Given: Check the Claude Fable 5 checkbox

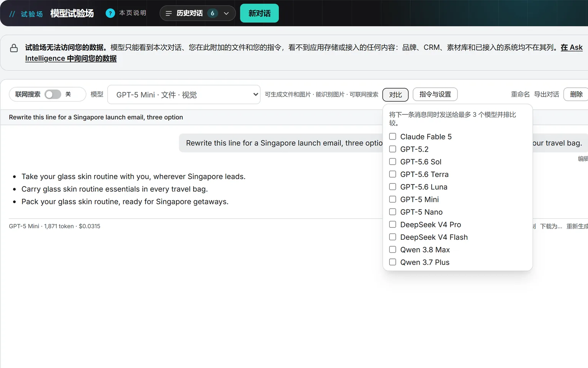Looking at the screenshot, I should coord(392,136).
